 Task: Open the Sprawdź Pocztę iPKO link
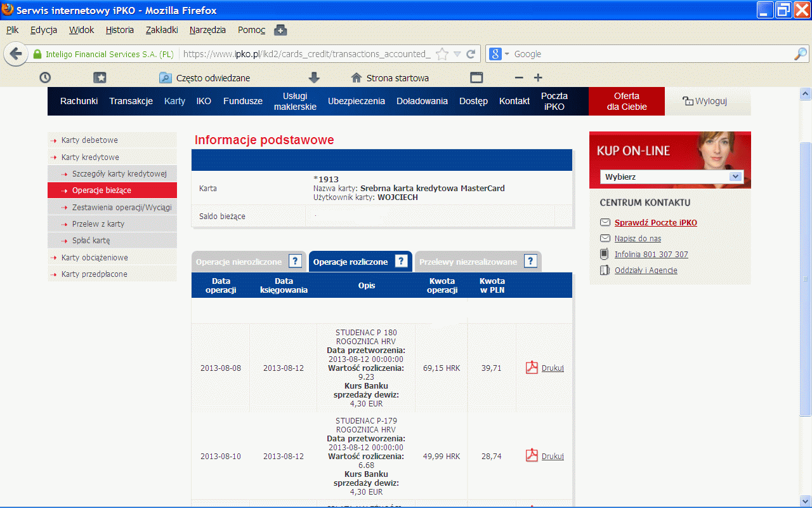655,223
